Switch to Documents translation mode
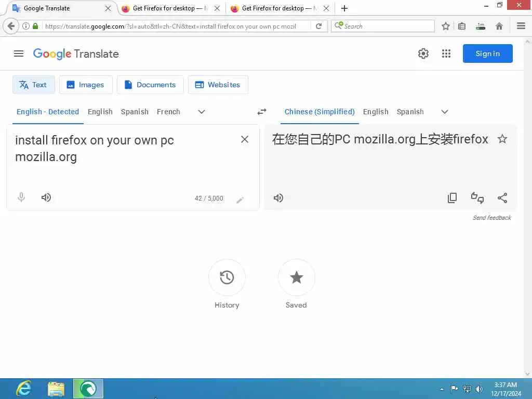Viewport: 532px width, 399px height. (x=150, y=85)
